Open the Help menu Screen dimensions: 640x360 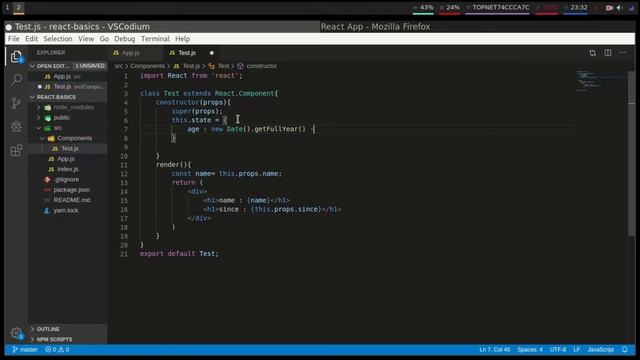pos(182,39)
